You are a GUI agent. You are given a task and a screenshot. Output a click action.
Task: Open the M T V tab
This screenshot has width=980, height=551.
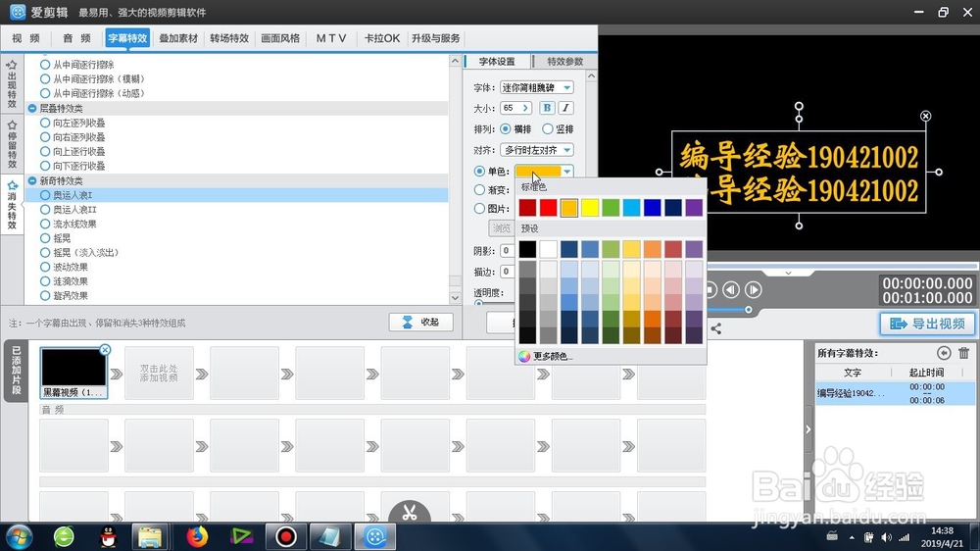point(331,38)
